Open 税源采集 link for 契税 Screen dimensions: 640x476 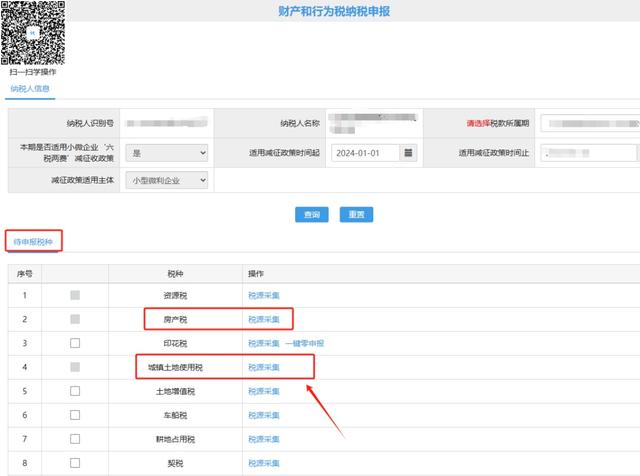[x=264, y=463]
